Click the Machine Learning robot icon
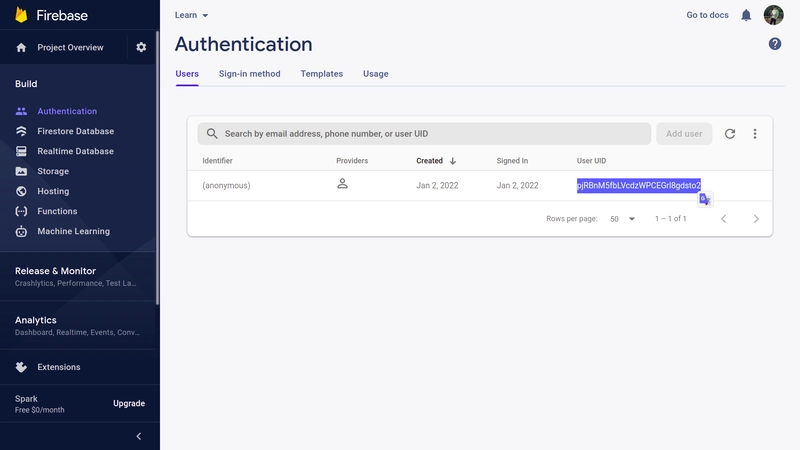Viewport: 800px width, 450px height. click(x=21, y=231)
